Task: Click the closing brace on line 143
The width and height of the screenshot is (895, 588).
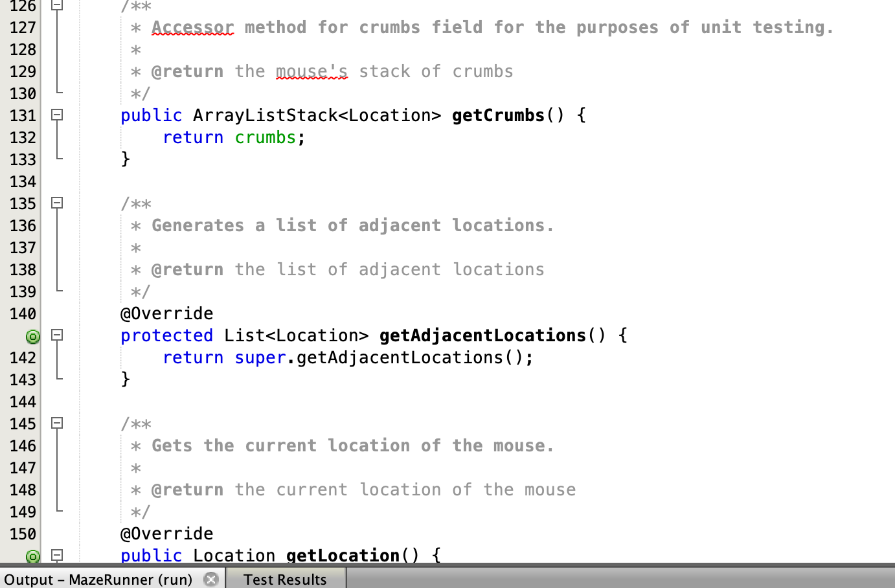Action: 126,379
